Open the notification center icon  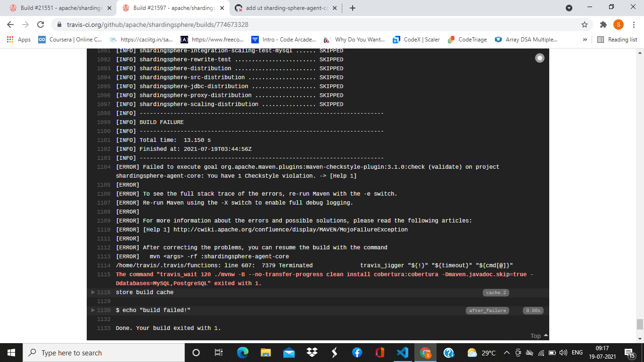tap(630, 353)
